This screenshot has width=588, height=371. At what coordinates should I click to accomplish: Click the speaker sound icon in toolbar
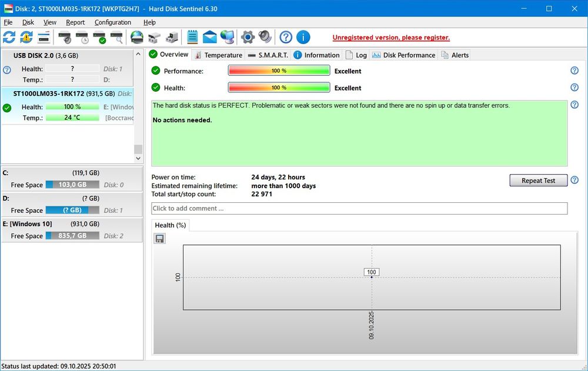click(265, 38)
